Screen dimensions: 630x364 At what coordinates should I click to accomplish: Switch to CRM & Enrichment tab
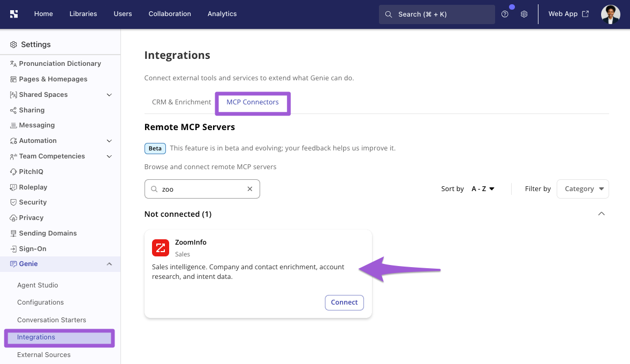point(181,102)
